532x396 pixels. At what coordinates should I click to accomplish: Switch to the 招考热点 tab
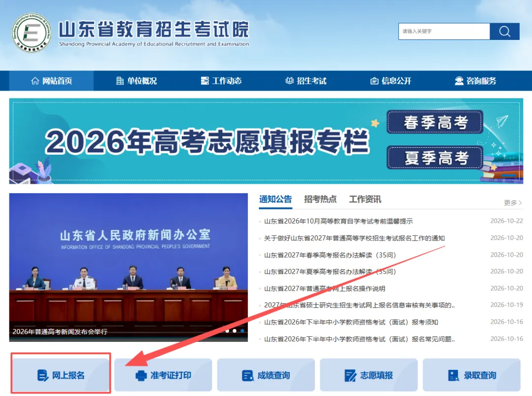pos(320,199)
